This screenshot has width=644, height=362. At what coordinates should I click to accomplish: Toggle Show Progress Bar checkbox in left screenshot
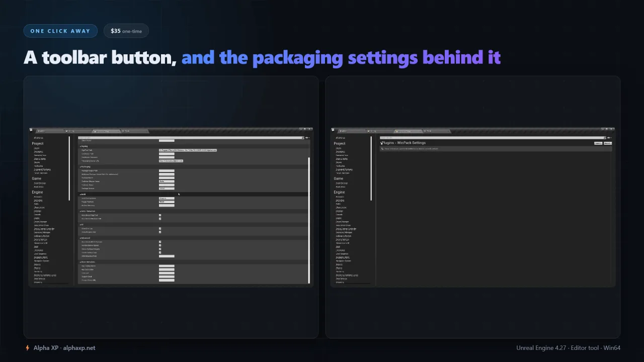pyautogui.click(x=160, y=232)
